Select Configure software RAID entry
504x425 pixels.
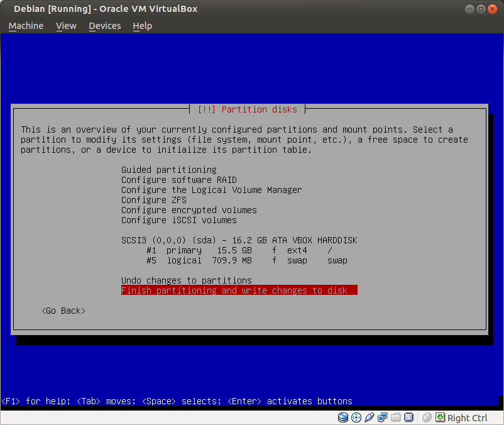click(x=178, y=180)
